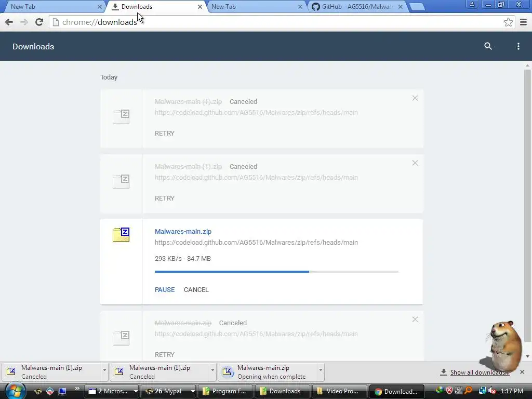This screenshot has width=532, height=399.
Task: Retry the canceled Malwares-main.zip download
Action: (x=165, y=354)
